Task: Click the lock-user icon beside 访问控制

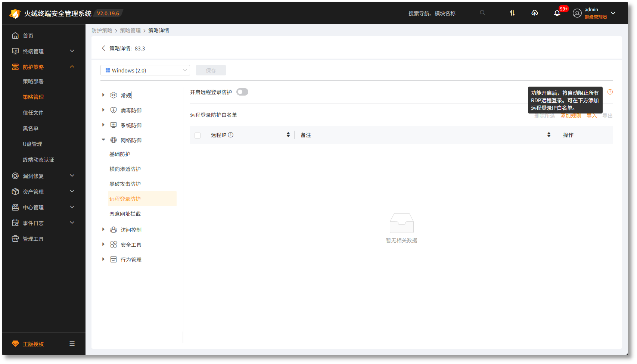Action: 114,230
